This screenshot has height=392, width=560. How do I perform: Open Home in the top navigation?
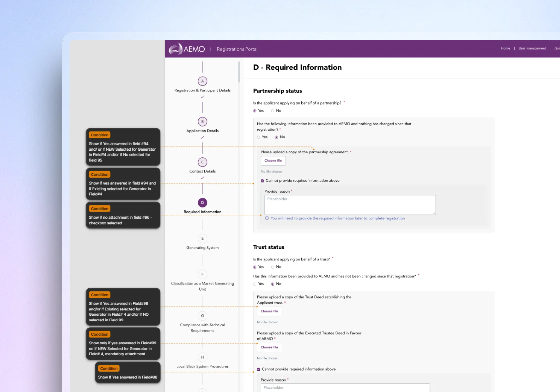[505, 48]
